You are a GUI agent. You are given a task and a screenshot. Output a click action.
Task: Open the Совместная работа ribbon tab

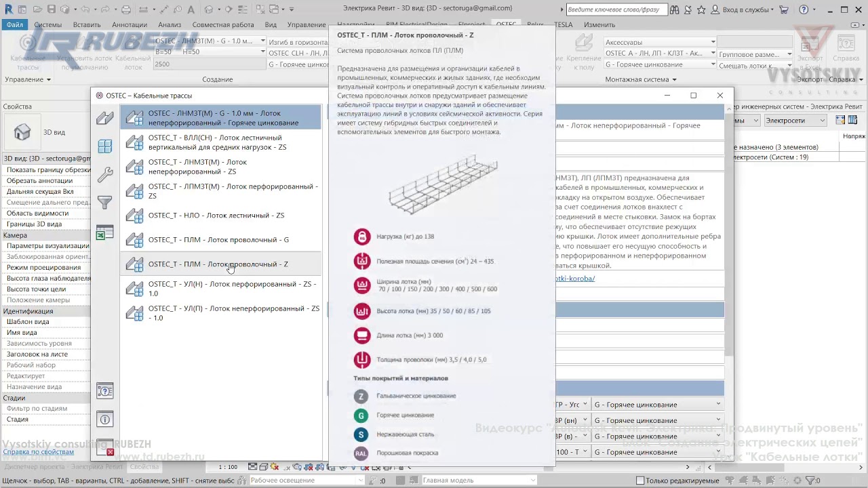tap(223, 24)
